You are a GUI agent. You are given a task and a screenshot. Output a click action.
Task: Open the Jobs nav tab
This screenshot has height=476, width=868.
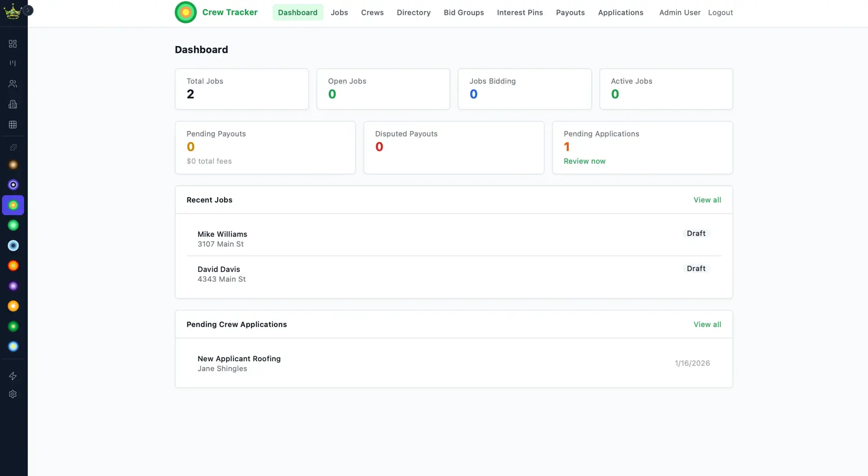(339, 12)
